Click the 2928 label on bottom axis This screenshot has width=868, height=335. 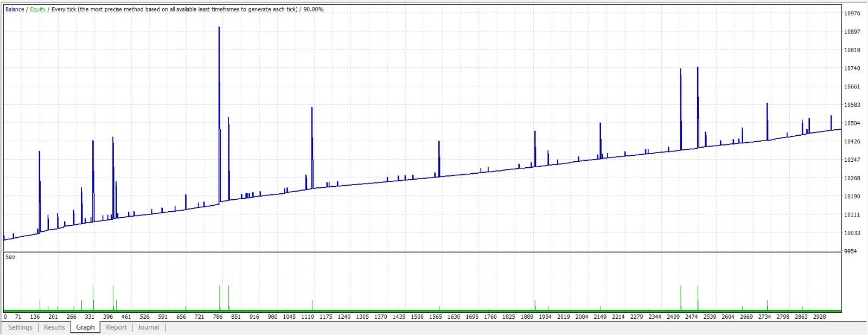coord(819,317)
